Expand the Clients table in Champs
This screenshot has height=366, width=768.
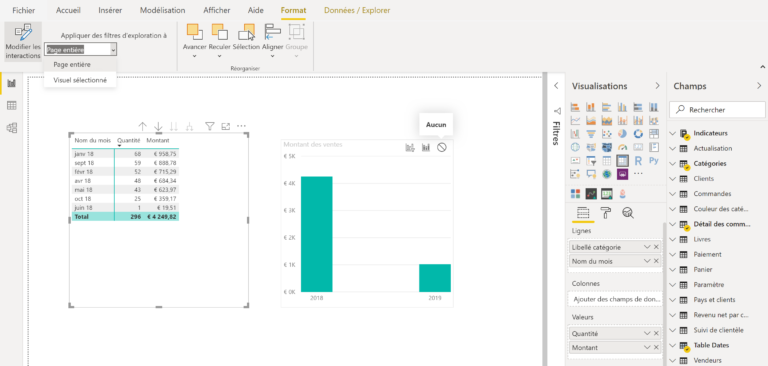672,179
